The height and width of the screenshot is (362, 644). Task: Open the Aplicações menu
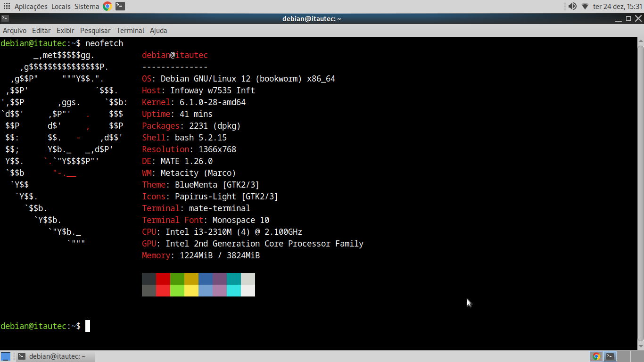[31, 7]
